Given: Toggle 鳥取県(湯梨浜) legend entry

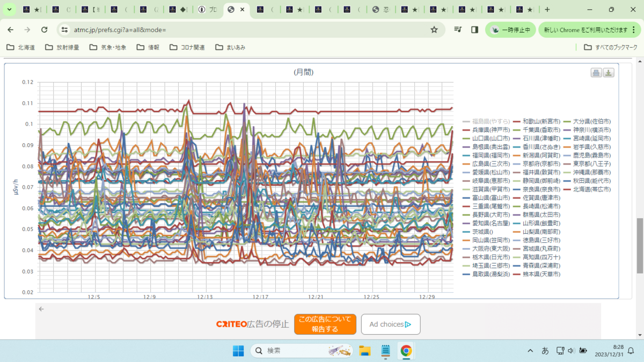Looking at the screenshot, I should [x=485, y=274].
